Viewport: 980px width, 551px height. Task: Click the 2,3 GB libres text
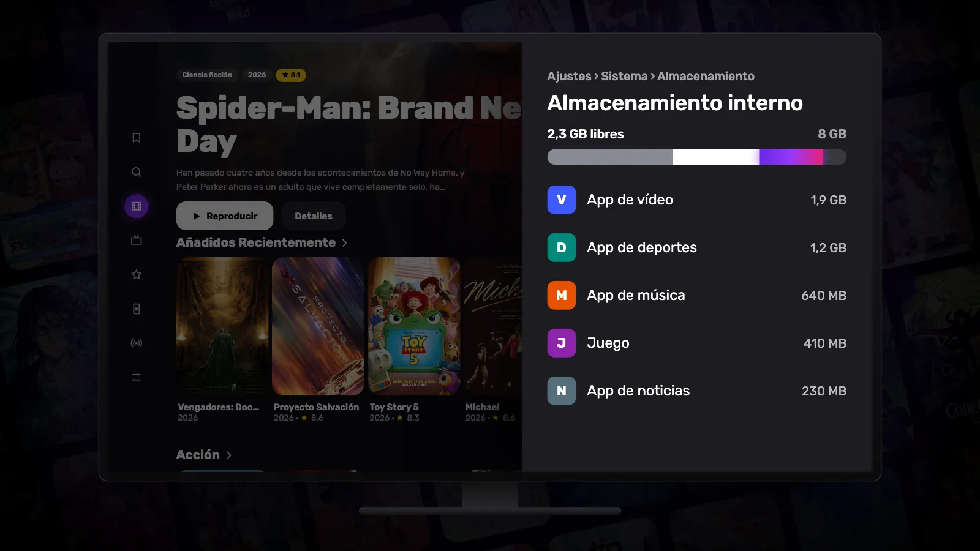[586, 134]
